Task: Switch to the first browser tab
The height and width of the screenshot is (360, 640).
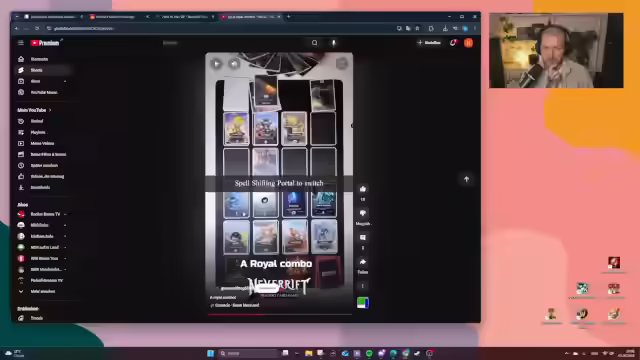Action: 53,17
